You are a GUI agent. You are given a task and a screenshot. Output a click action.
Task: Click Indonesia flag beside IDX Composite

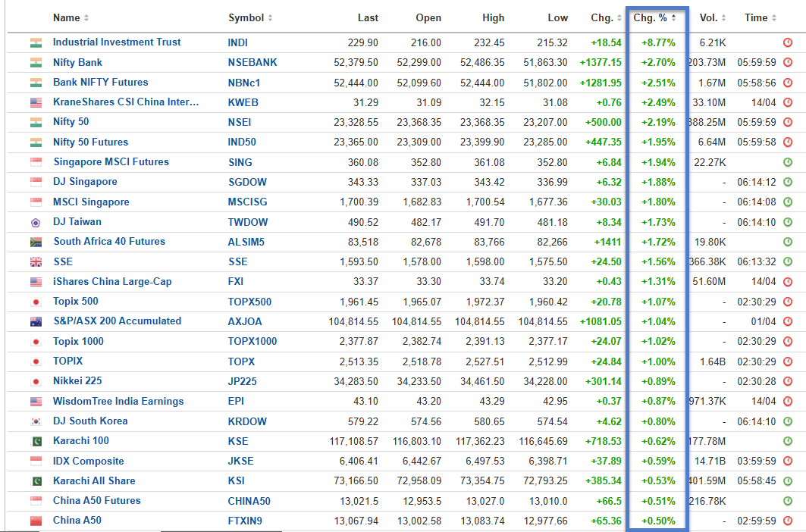point(36,462)
